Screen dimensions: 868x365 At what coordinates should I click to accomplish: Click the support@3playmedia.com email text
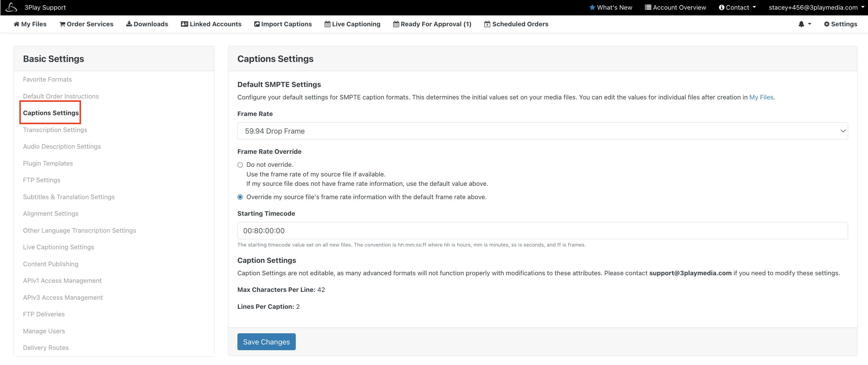point(690,273)
